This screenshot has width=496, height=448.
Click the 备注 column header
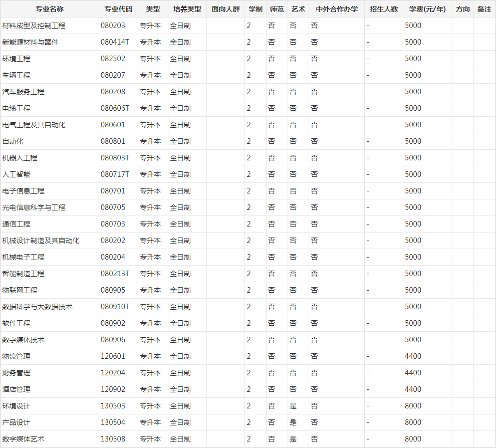pyautogui.click(x=484, y=9)
